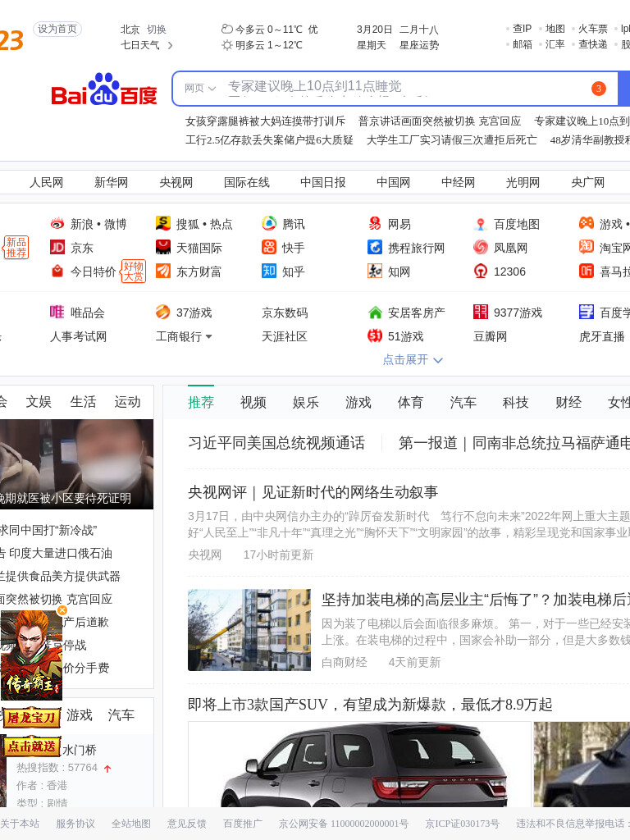Open the 火车票 link
The width and height of the screenshot is (630, 840).
592,29
